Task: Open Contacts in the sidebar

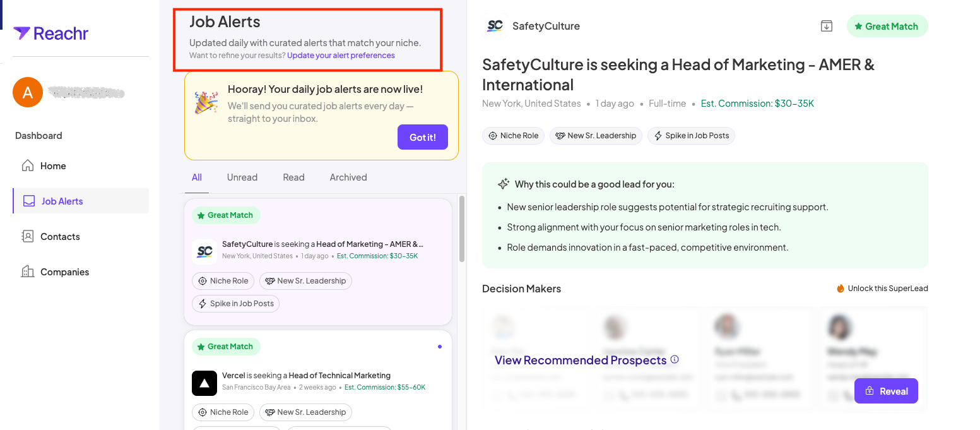Action: (81, 237)
